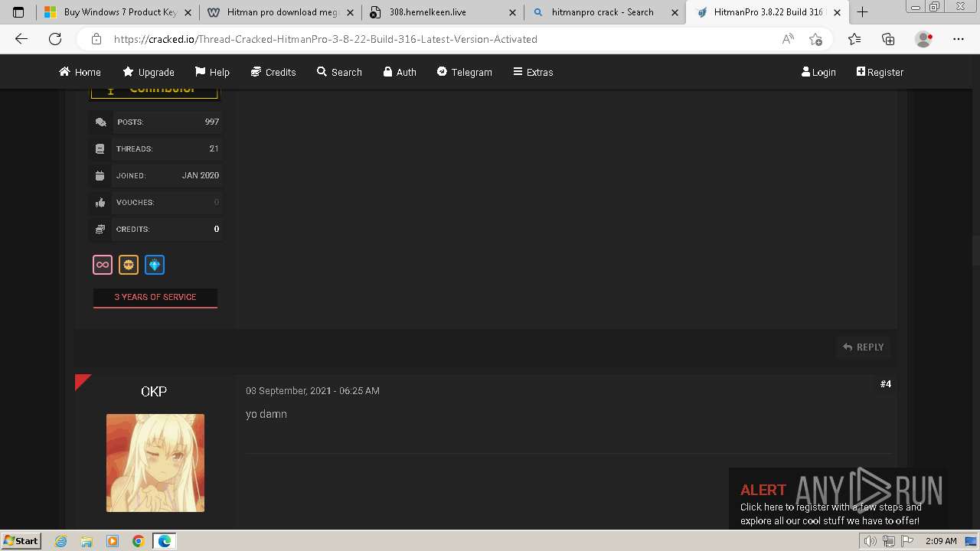
Task: Add this page to favorites
Action: pyautogui.click(x=815, y=39)
